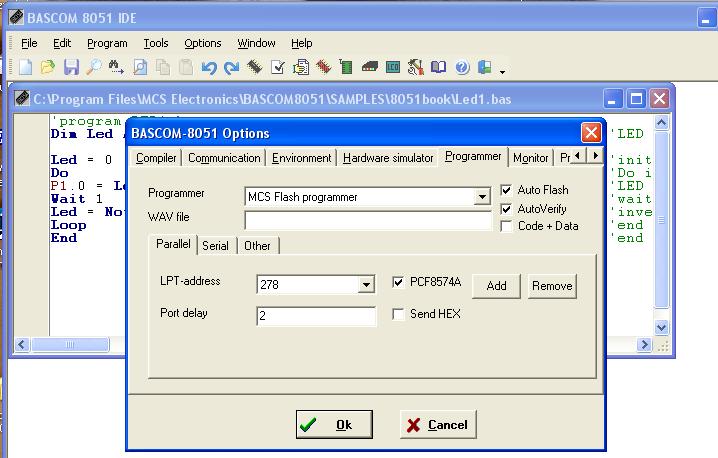This screenshot has width=718, height=458.
Task: Click the blue question mark icon
Action: 462,67
